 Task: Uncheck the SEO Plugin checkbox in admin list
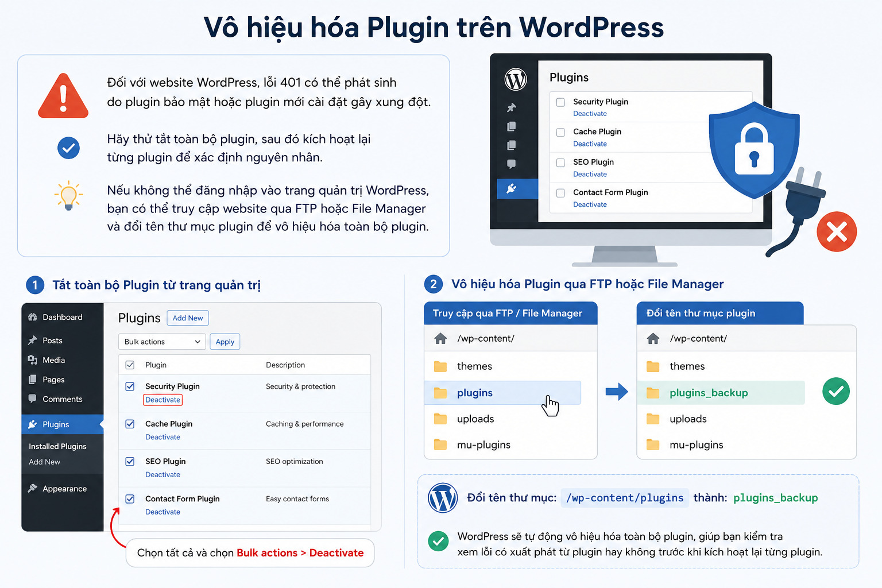[x=130, y=461]
